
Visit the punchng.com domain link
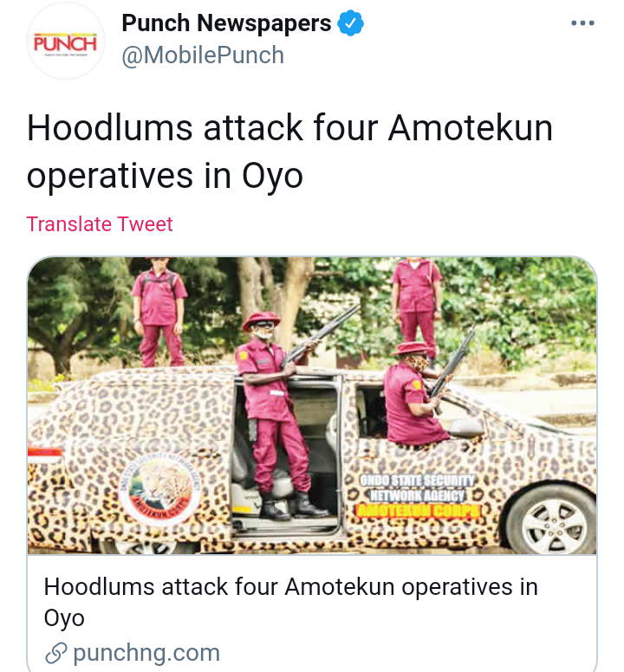(x=146, y=653)
